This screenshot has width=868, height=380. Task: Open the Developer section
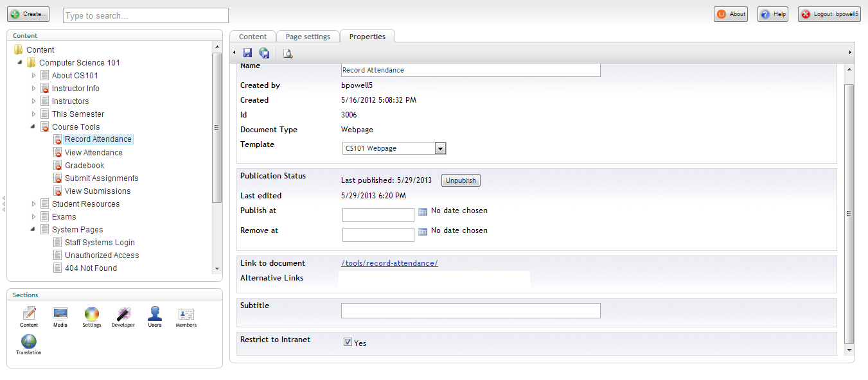coord(123,316)
